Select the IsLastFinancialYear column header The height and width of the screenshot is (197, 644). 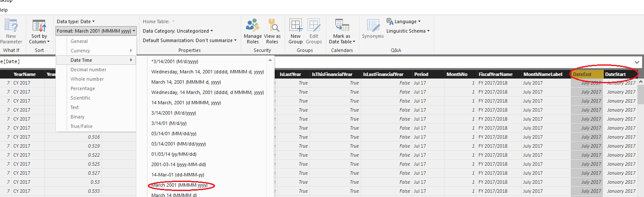point(387,74)
